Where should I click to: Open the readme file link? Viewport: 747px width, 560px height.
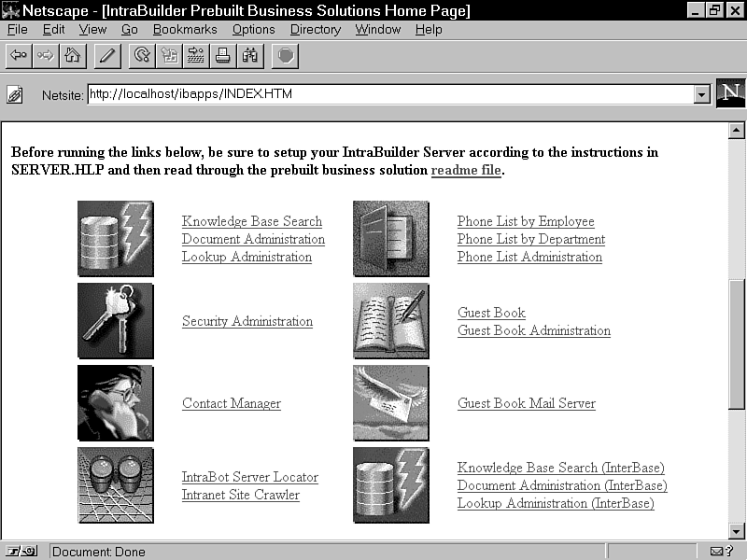tap(466, 170)
